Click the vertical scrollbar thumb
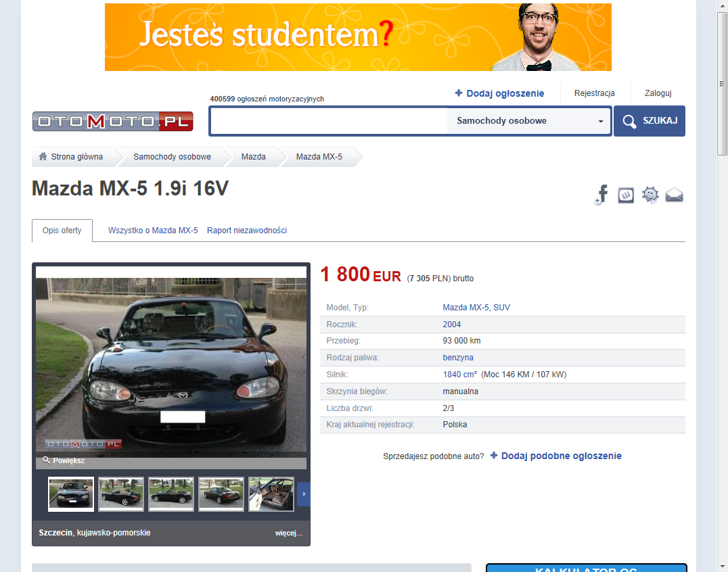The height and width of the screenshot is (572, 728). 722,84
